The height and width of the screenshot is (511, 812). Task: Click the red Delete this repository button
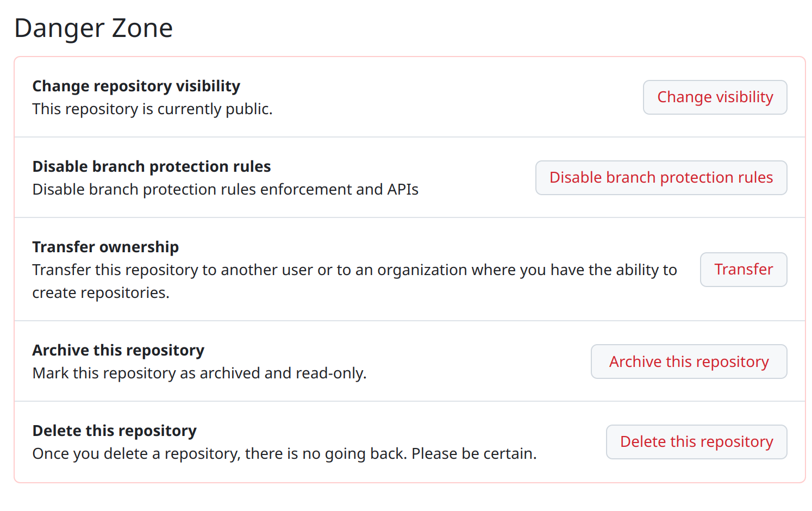tap(696, 442)
